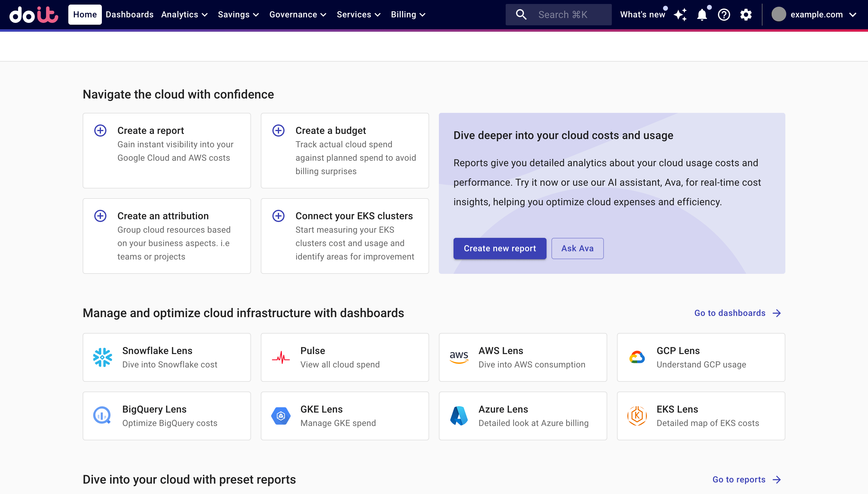Open the Connect your EKS clusters card title

[x=354, y=216]
